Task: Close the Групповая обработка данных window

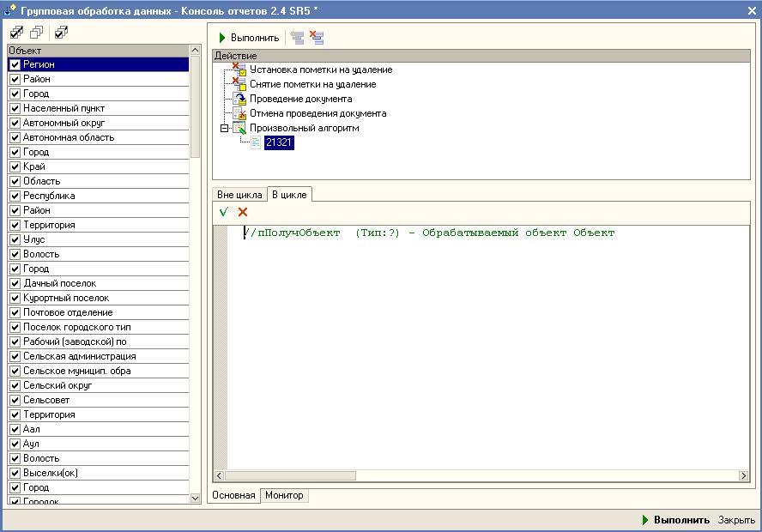Action: (x=752, y=10)
